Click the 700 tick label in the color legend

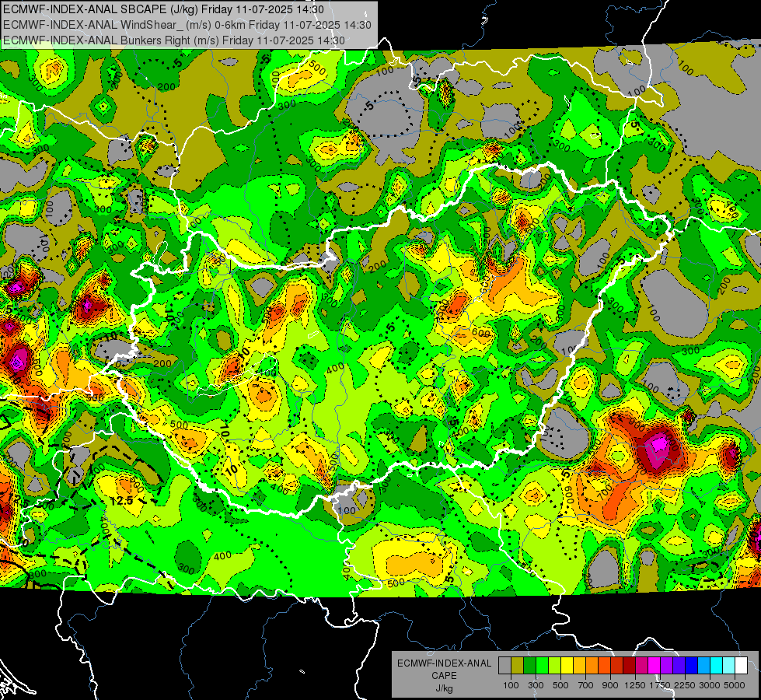tap(586, 685)
